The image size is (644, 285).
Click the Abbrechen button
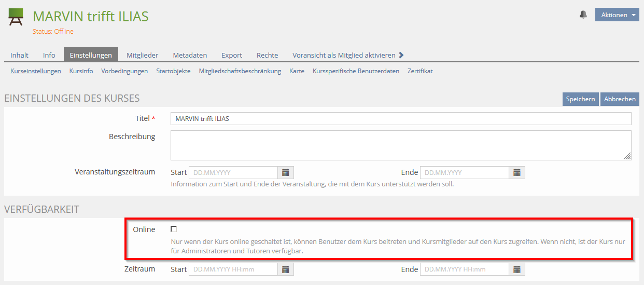[x=620, y=99]
